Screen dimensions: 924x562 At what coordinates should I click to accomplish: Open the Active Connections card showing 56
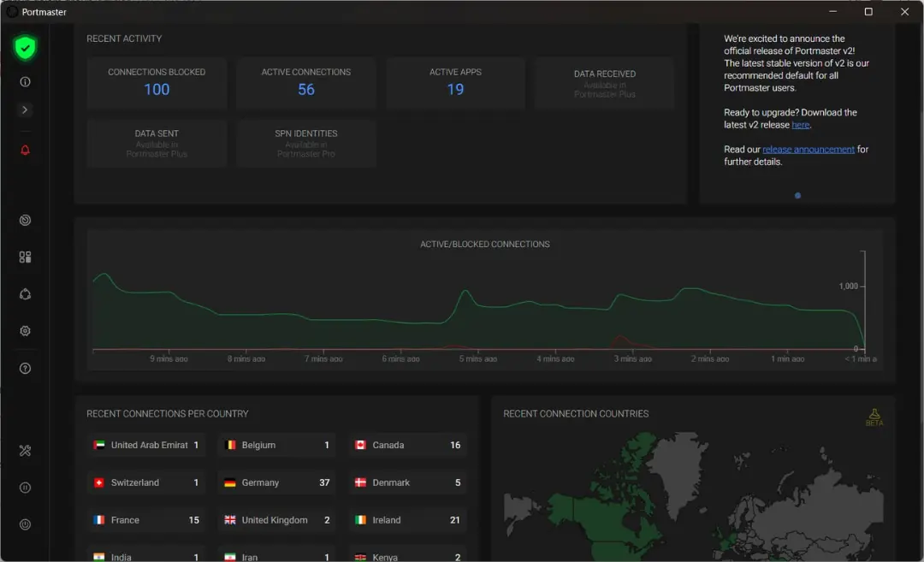[305, 82]
